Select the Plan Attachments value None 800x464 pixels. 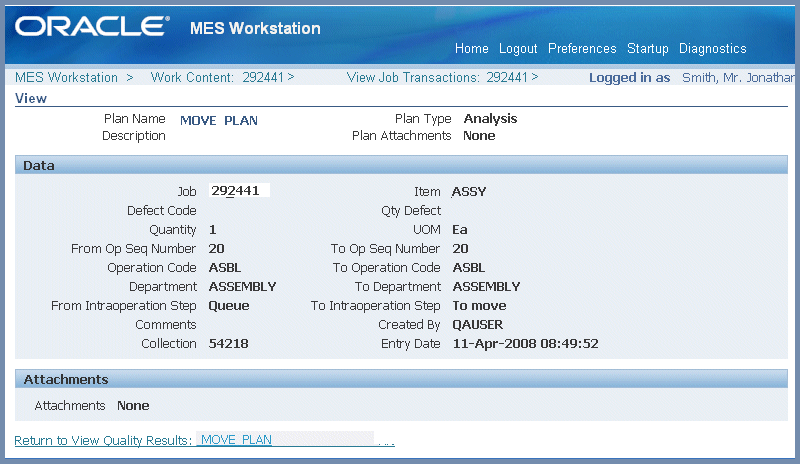click(479, 136)
